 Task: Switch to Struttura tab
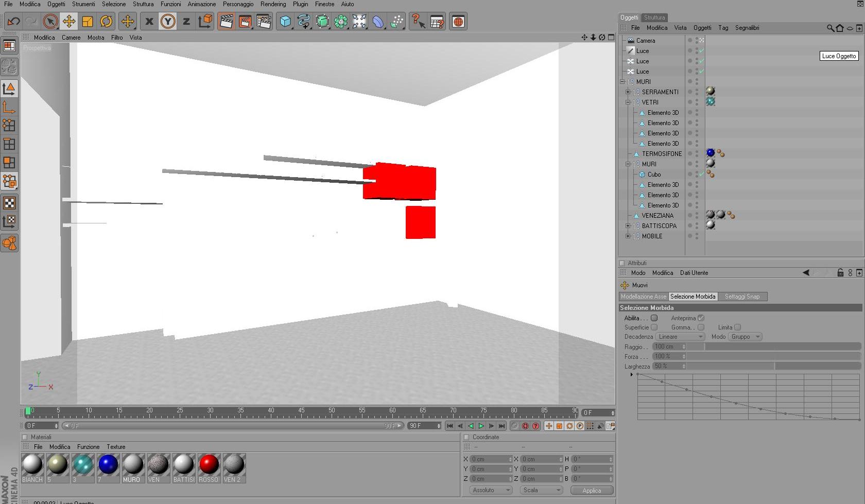pos(654,18)
